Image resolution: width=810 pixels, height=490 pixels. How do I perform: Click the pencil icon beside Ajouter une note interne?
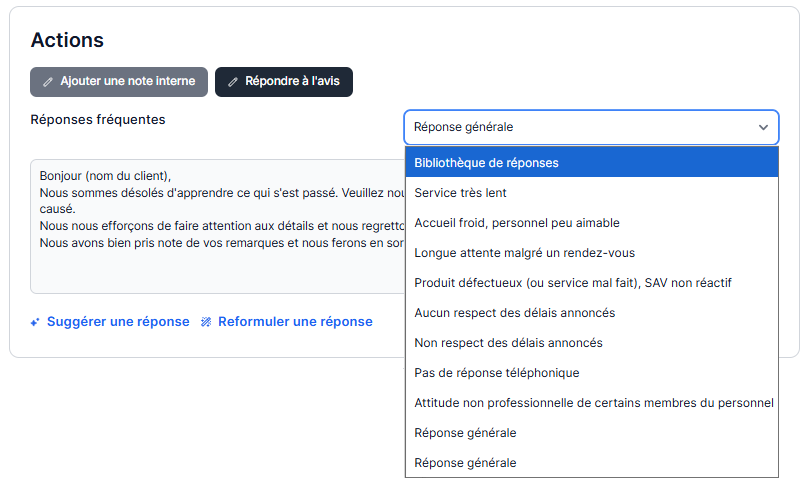(x=48, y=82)
